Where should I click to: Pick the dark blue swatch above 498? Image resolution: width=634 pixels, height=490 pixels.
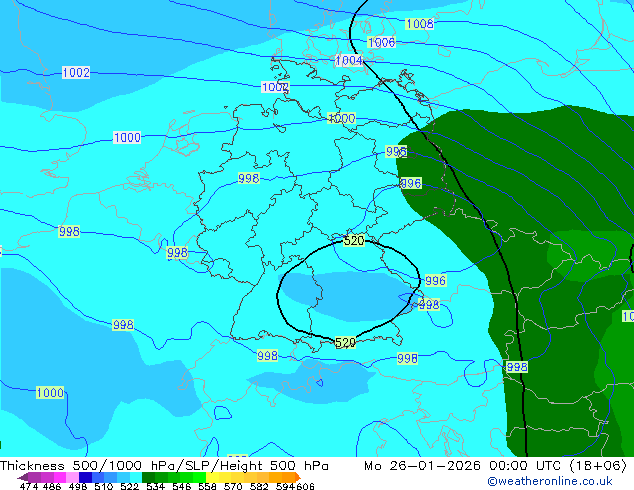(85, 477)
